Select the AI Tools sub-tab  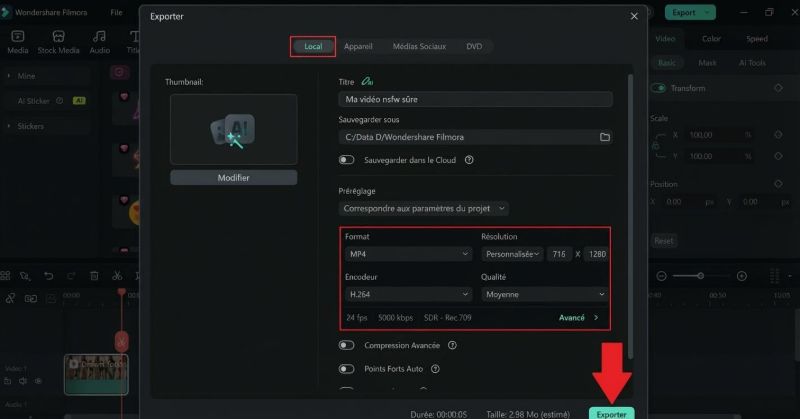click(x=752, y=63)
